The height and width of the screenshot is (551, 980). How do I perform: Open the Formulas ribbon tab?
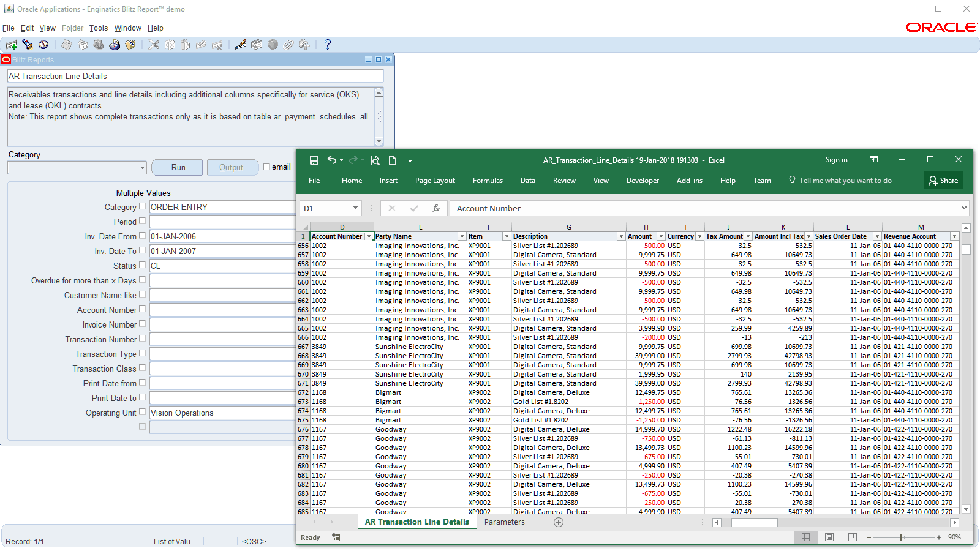488,181
